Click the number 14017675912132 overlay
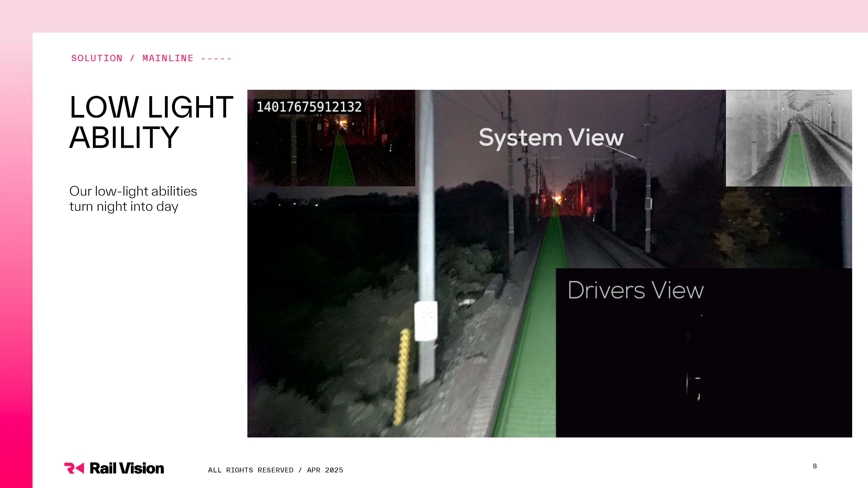Screen dimensions: 868x488 [309, 107]
